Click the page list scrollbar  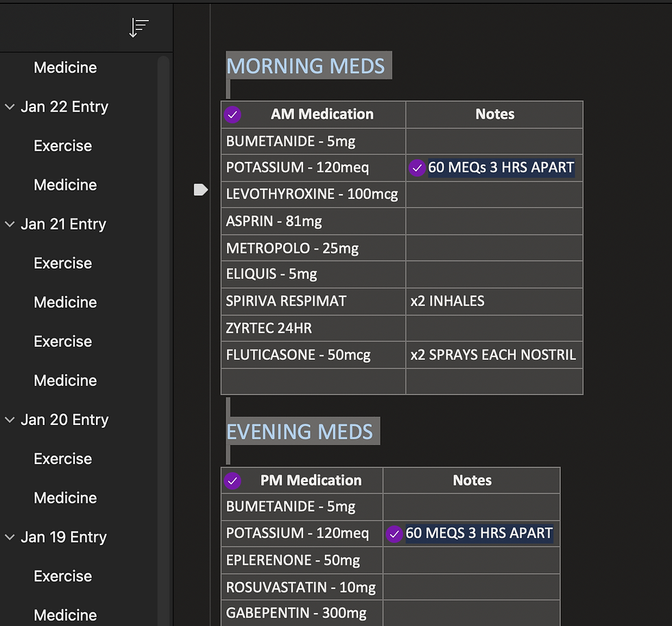[163, 341]
